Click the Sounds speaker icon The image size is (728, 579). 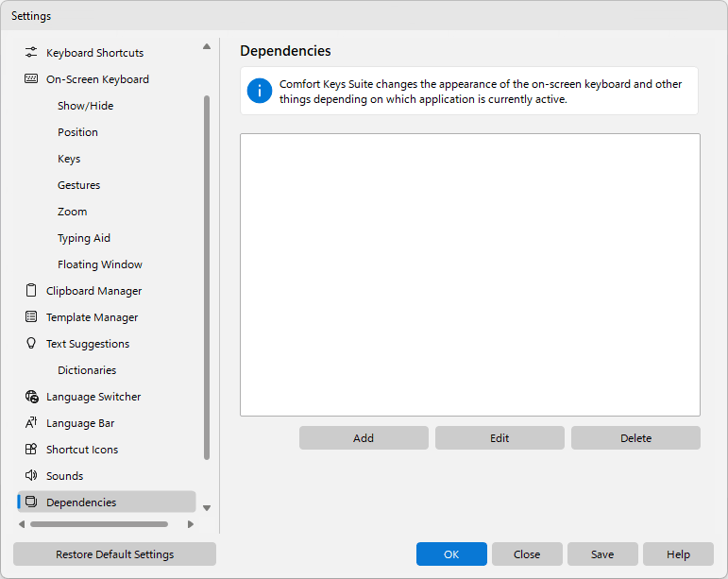point(31,475)
